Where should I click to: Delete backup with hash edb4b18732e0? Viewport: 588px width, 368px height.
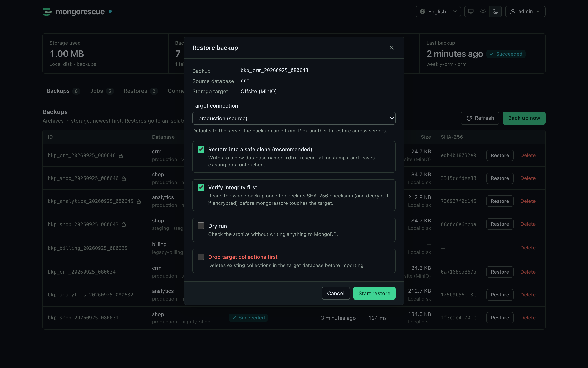528,155
